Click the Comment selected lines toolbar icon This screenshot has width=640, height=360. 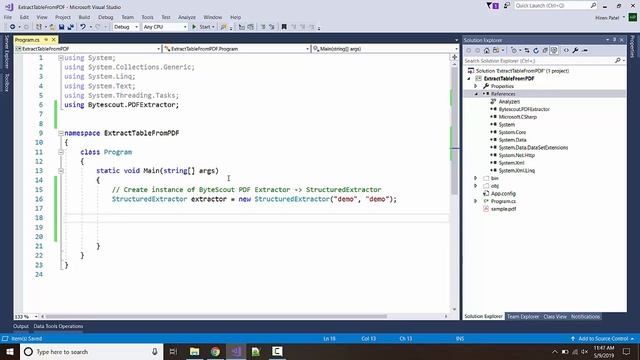(x=263, y=27)
